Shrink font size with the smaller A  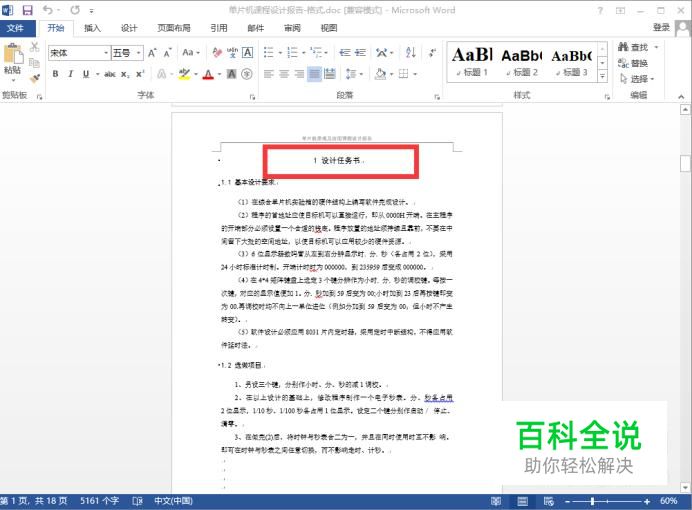coord(167,53)
